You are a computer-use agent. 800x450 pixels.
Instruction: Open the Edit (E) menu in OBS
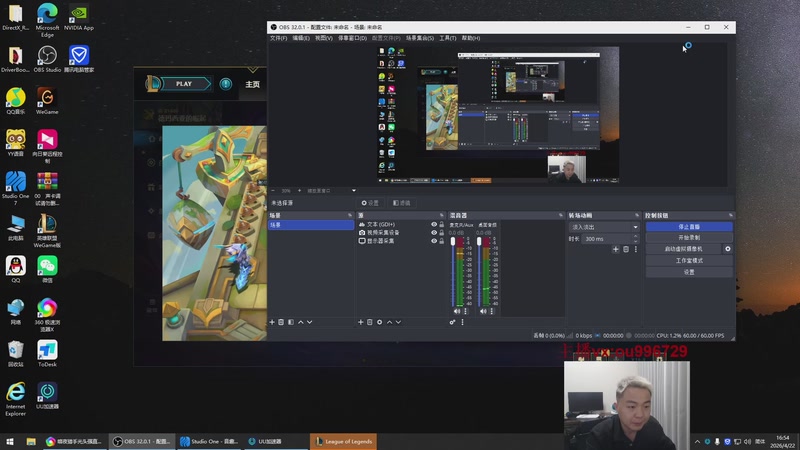(x=301, y=38)
